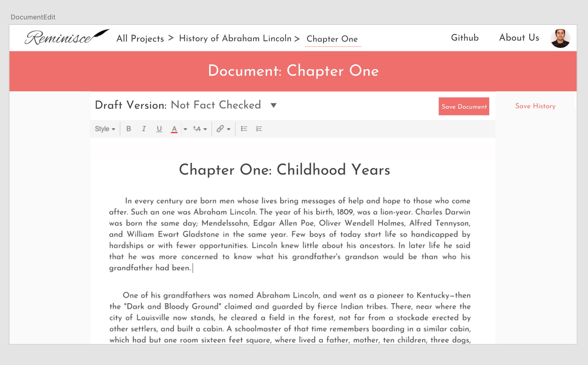Open the About Us page
The height and width of the screenshot is (365, 588).
(x=518, y=39)
